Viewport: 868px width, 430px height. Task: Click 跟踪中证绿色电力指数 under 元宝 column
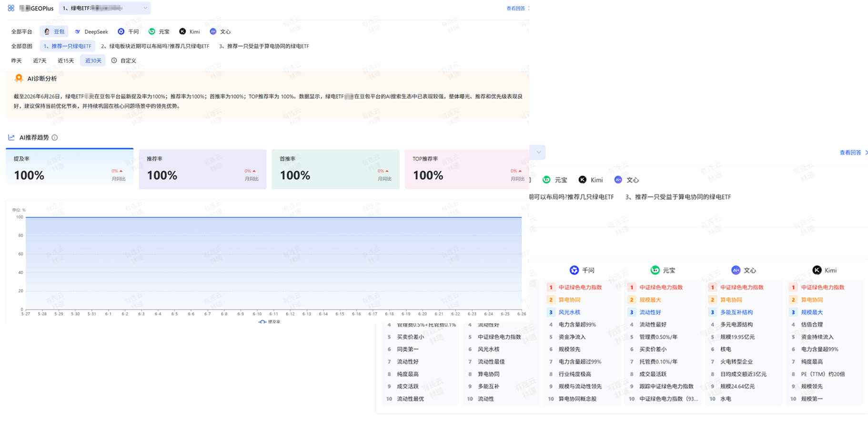(x=666, y=386)
